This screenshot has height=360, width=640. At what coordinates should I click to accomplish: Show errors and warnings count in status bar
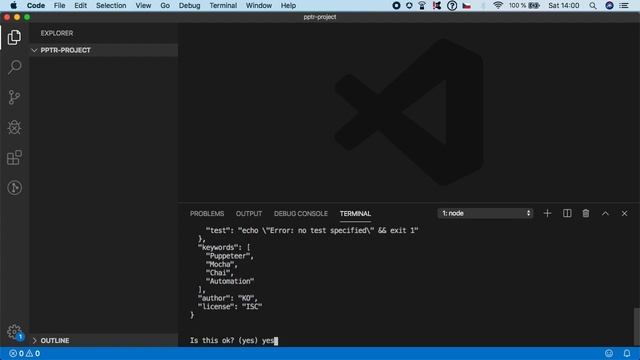[x=25, y=353]
